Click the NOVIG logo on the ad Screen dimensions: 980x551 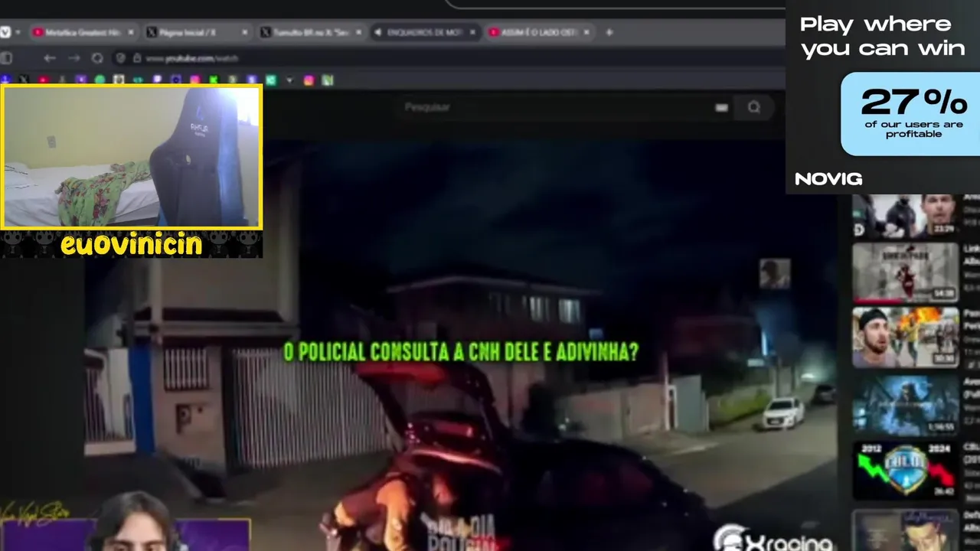tap(828, 179)
